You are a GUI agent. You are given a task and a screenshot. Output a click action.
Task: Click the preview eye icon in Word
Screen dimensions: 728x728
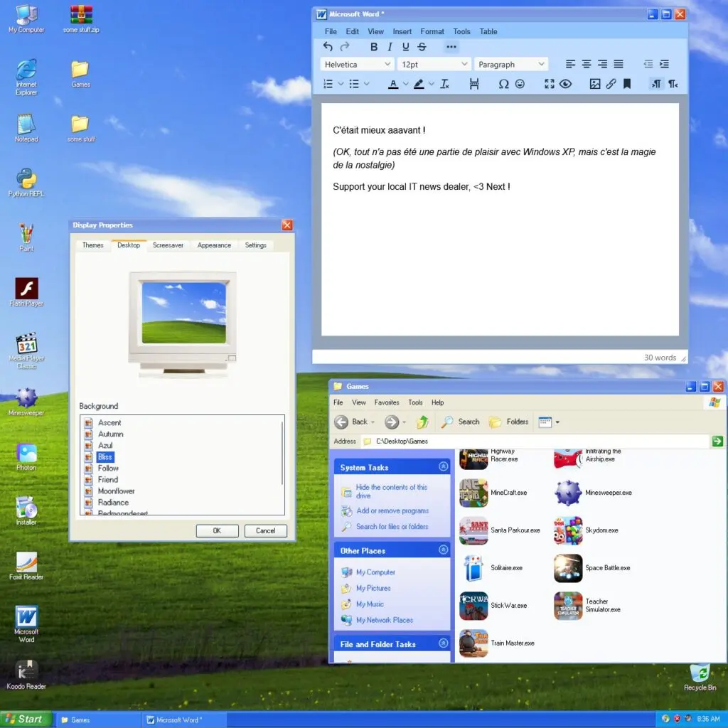565,84
